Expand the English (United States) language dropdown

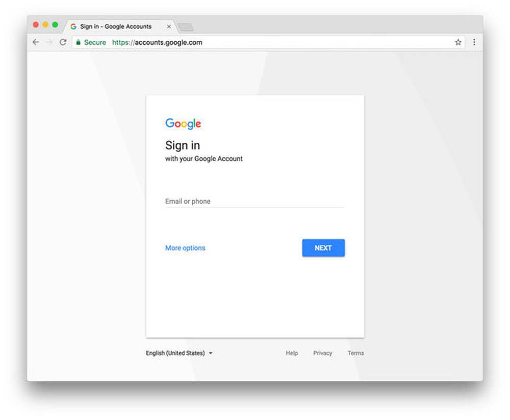179,353
